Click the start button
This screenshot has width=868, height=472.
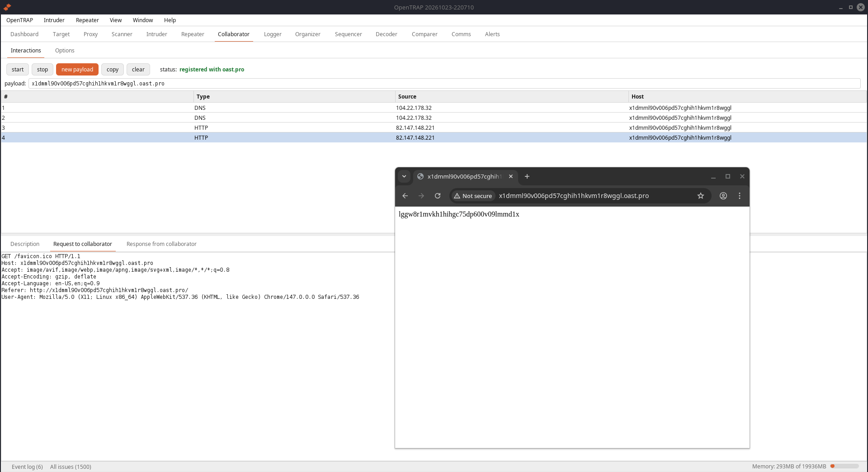(x=18, y=69)
